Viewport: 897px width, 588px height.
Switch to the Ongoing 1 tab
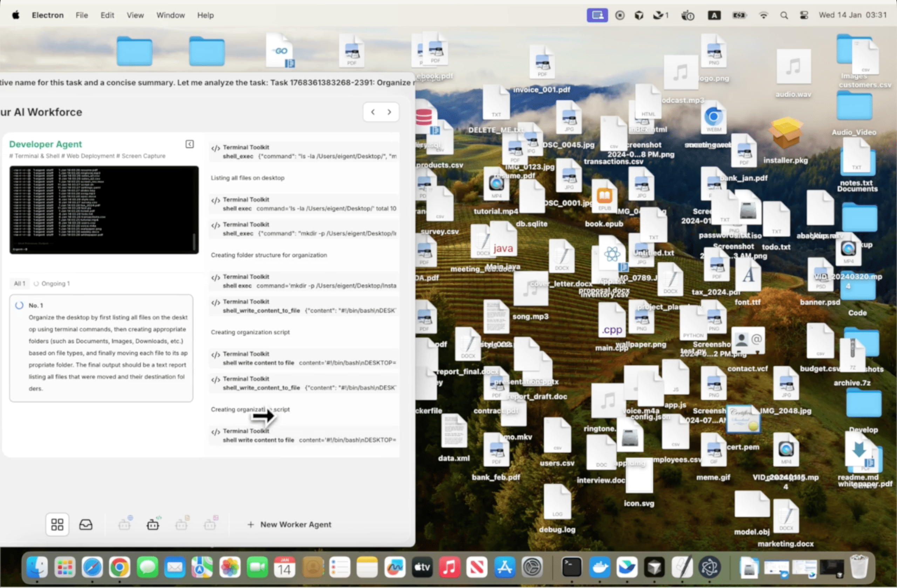pos(53,283)
